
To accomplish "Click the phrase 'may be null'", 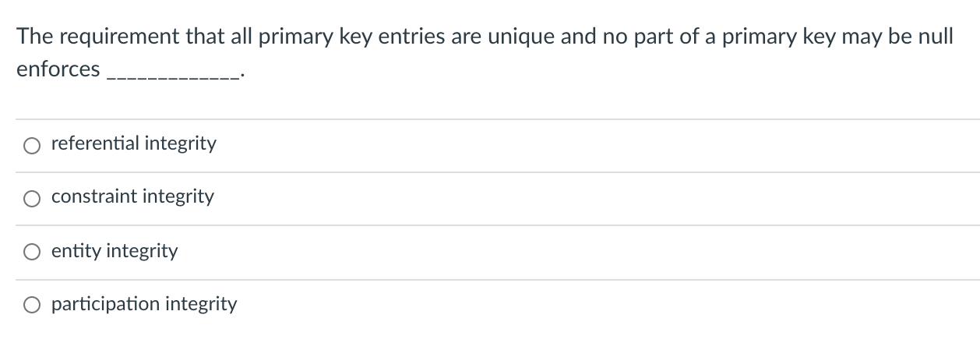I will pos(899,37).
